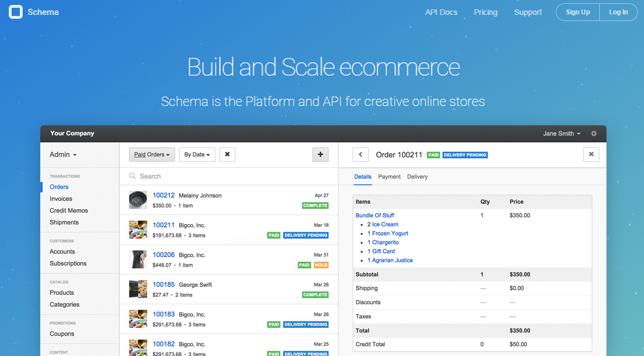The width and height of the screenshot is (644, 356).
Task: Open settings via the gear icon
Action: [x=594, y=134]
